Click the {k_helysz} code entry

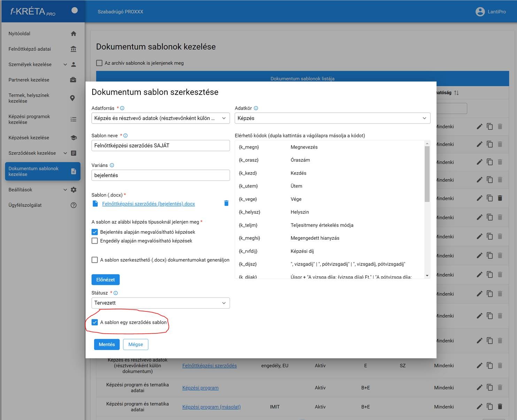[x=249, y=212]
